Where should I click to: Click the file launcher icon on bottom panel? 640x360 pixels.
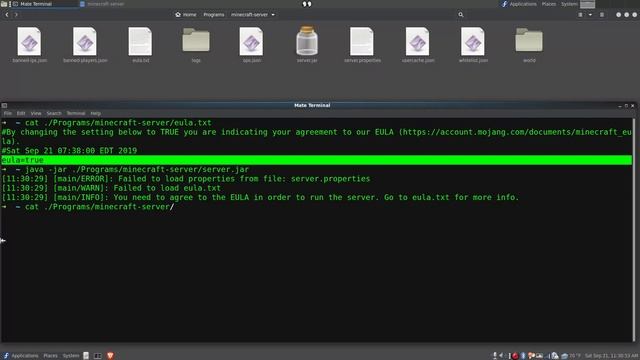point(86,356)
